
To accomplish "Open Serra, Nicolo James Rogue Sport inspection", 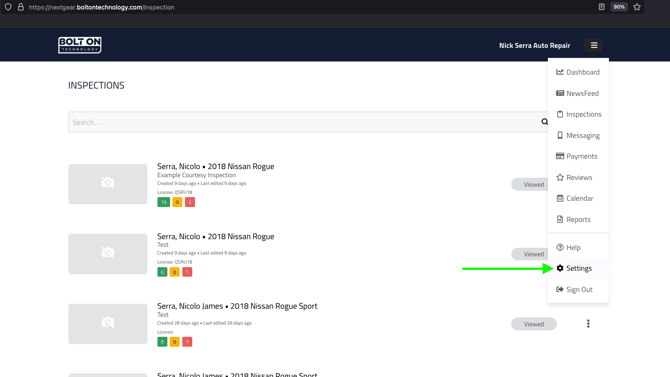I will coord(237,306).
